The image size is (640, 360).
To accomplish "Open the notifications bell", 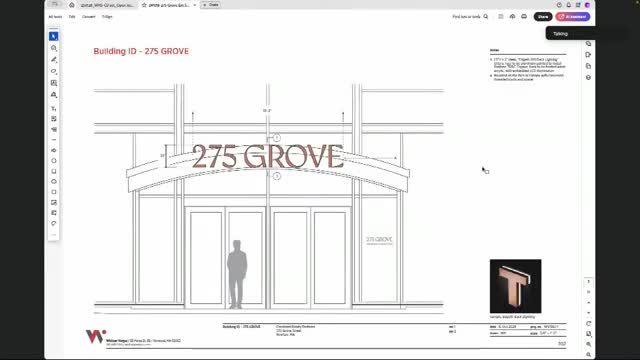I will pos(569,5).
